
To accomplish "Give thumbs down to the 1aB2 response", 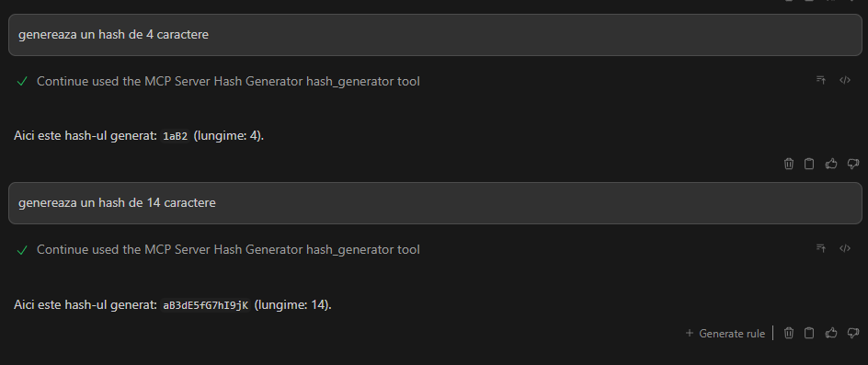I will [x=853, y=164].
